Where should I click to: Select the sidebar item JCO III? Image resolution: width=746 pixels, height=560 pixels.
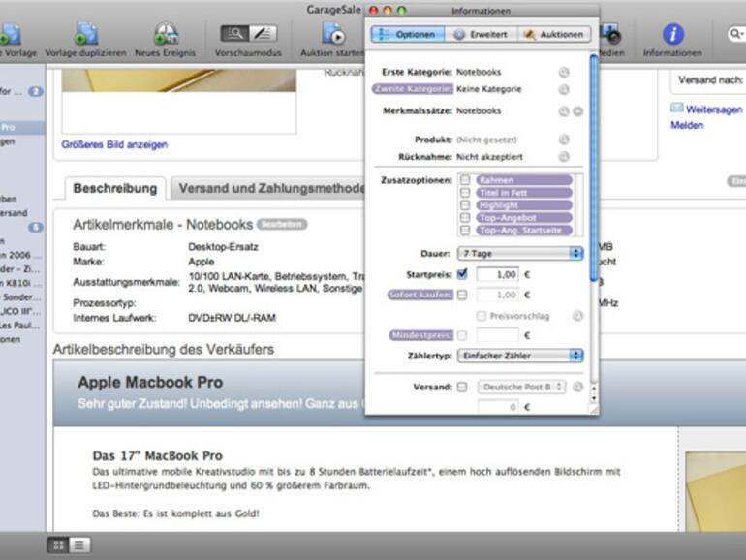tap(22, 311)
